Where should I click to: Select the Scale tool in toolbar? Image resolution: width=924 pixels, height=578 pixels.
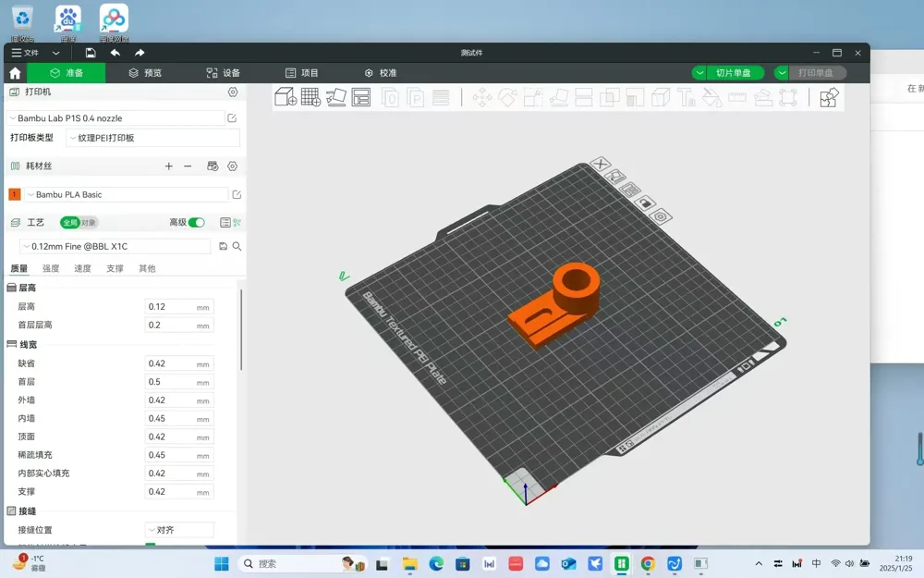pos(533,97)
